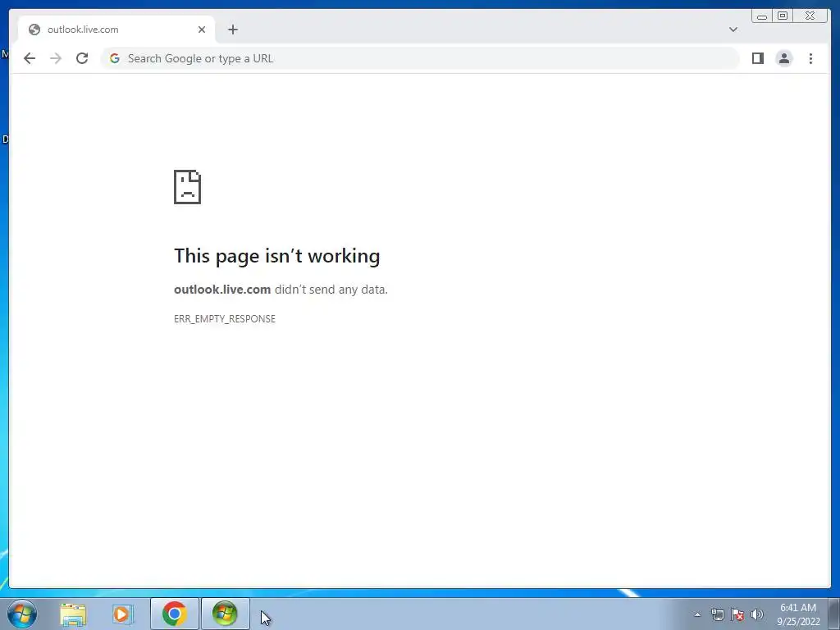The height and width of the screenshot is (630, 840).
Task: Click the bold outlook.live.com text
Action: click(x=222, y=290)
